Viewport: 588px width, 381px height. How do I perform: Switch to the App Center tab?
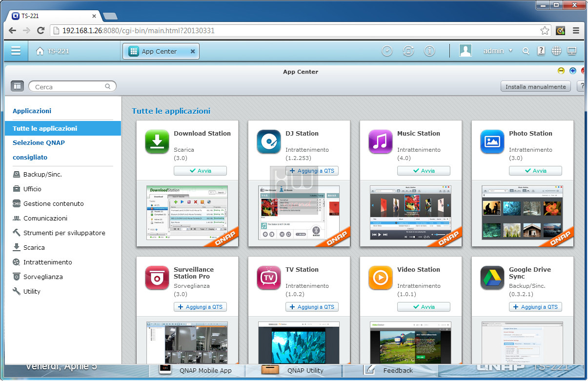pos(161,51)
